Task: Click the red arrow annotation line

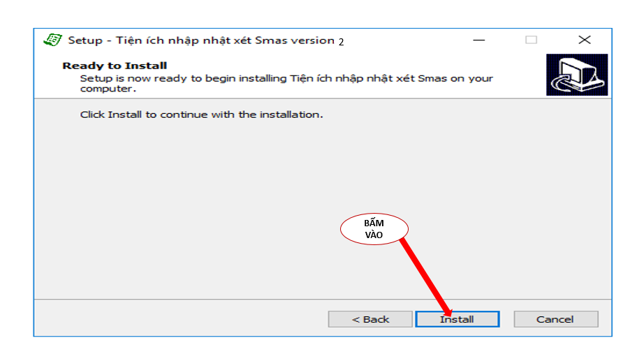Action: [424, 273]
